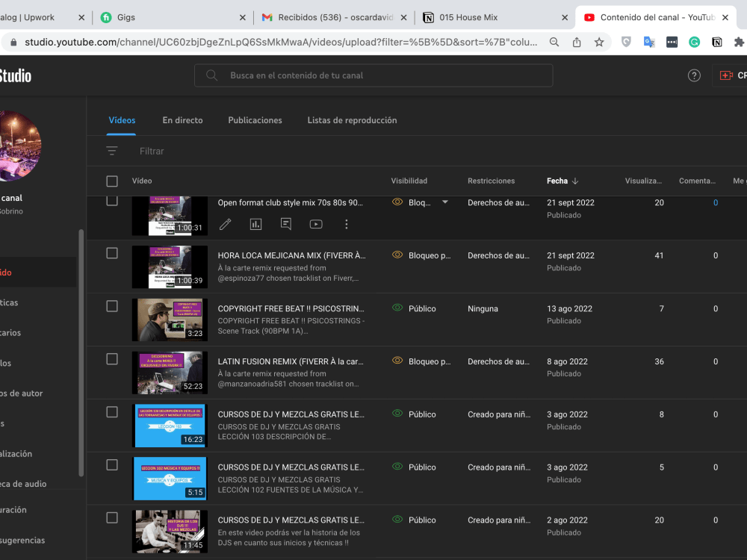Click the search magnifier icon in Studio search
This screenshot has height=560, width=747.
point(211,75)
